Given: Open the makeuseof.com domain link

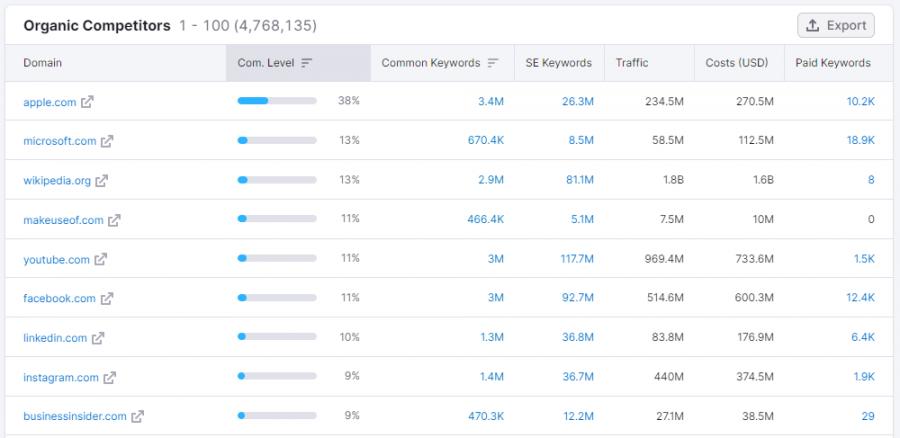Looking at the screenshot, I should pos(63,220).
